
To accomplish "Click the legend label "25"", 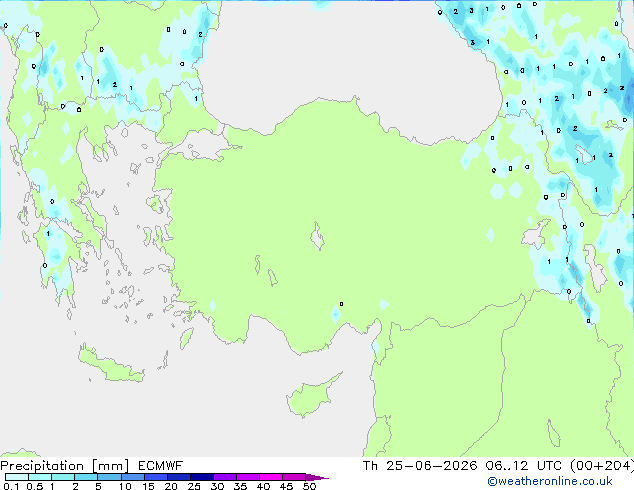I will pyautogui.click(x=194, y=486).
